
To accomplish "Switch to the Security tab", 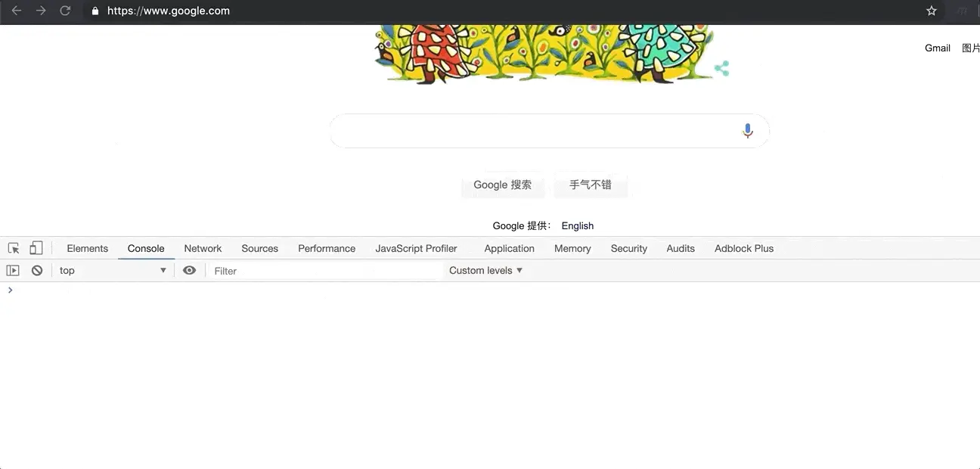I will [628, 248].
